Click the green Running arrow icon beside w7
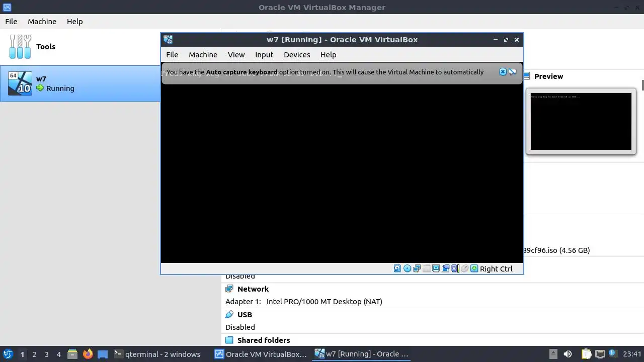Viewport: 644px width, 362px height. (x=40, y=88)
